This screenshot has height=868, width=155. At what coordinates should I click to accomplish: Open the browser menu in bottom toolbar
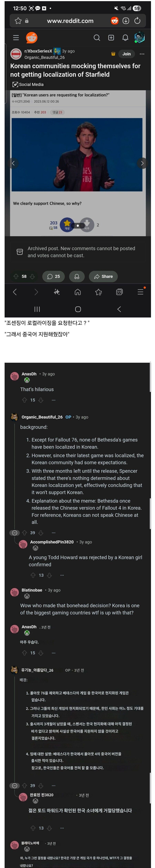(x=141, y=292)
